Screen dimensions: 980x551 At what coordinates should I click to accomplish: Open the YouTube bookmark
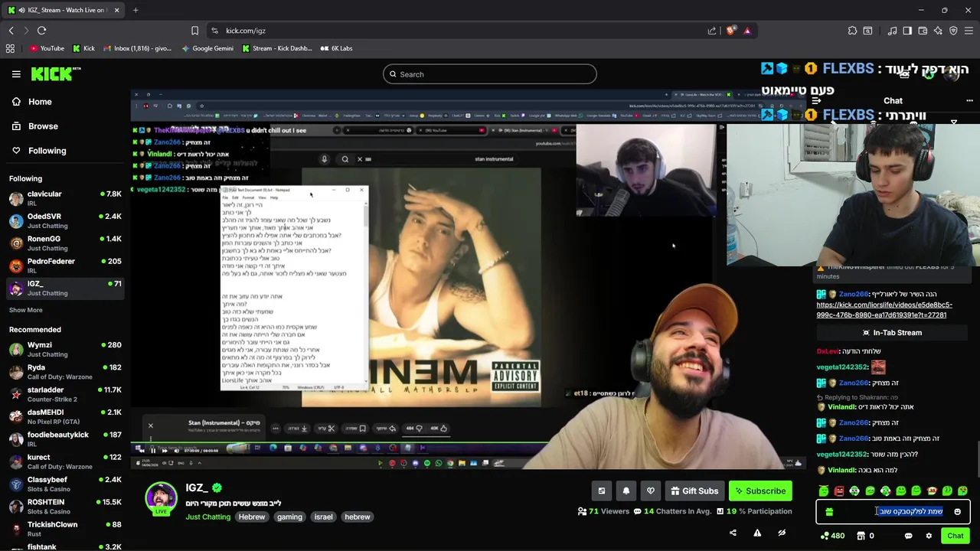(47, 48)
